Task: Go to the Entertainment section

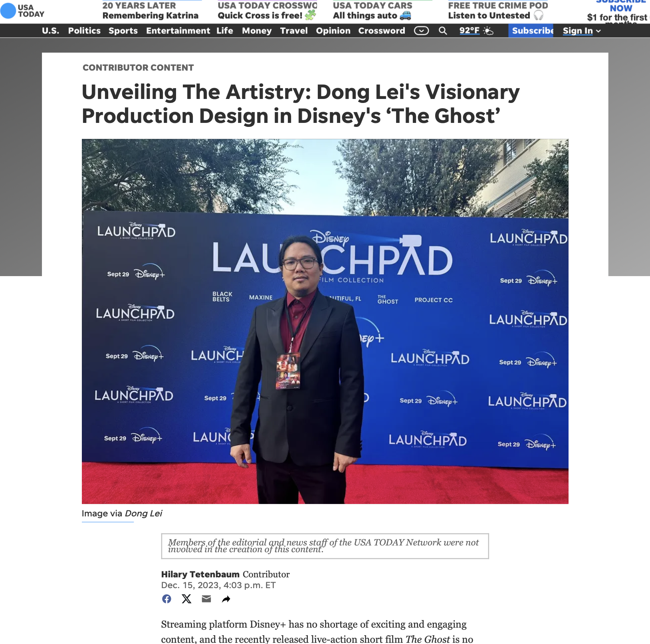Action: click(178, 31)
